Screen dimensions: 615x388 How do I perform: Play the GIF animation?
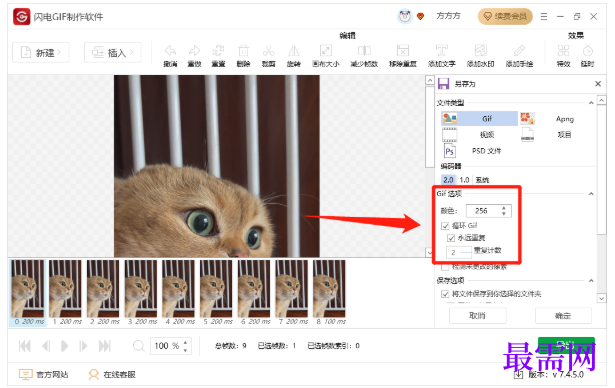[64, 346]
